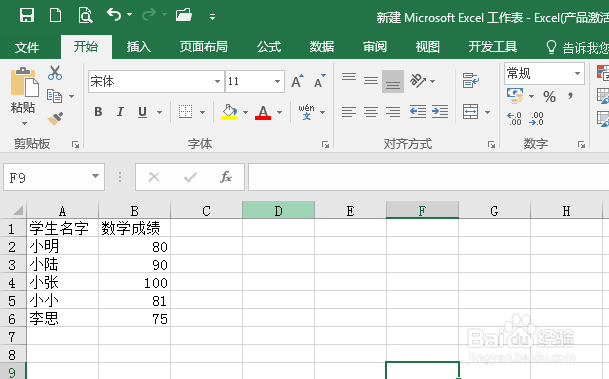Switch to the 数据 ribbon tab
The image size is (609, 379).
[x=322, y=47]
